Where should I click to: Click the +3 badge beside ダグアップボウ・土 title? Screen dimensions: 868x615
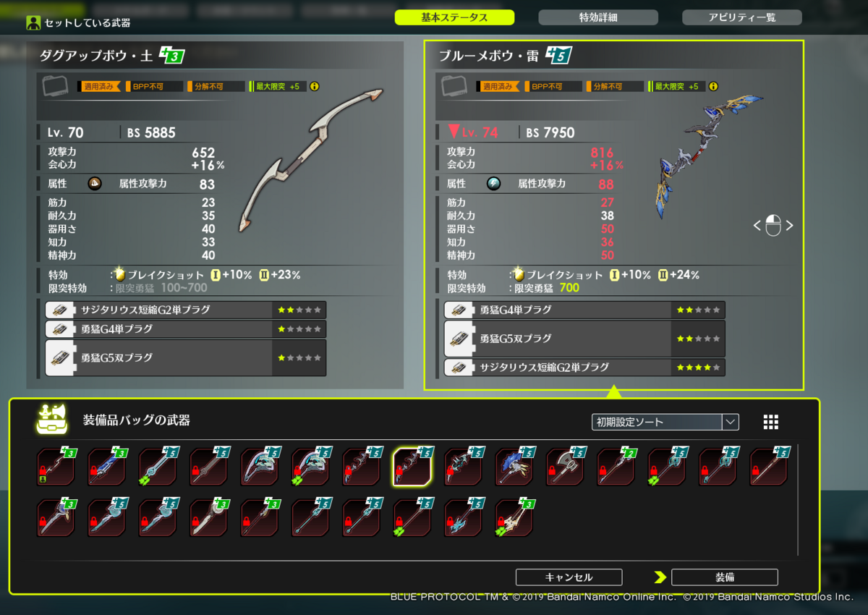[x=171, y=55]
